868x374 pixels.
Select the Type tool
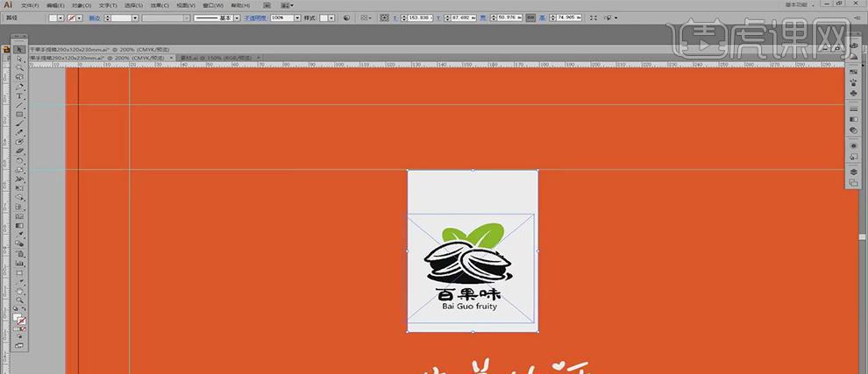point(19,96)
